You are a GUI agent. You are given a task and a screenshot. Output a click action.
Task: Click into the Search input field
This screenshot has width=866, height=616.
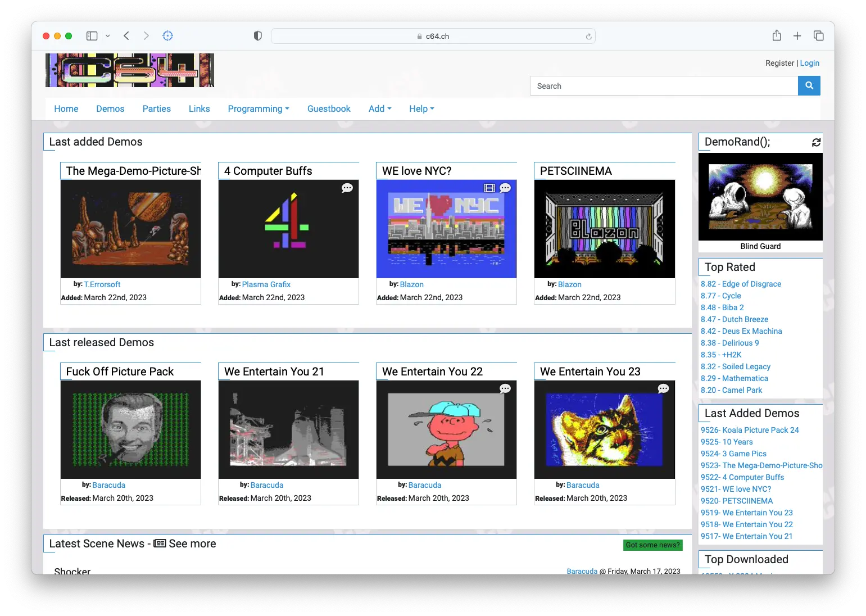[663, 86]
